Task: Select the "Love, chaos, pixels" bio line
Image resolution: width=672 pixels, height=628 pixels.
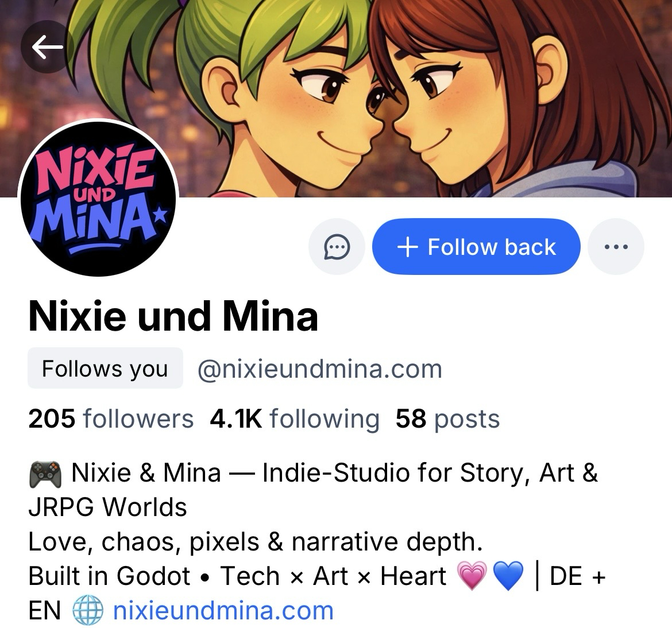Action: pyautogui.click(x=256, y=541)
